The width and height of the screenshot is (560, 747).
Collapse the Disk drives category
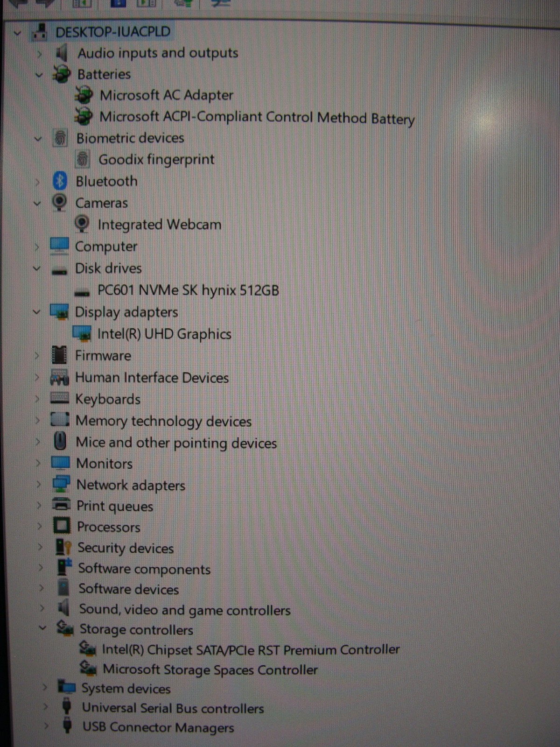click(37, 268)
